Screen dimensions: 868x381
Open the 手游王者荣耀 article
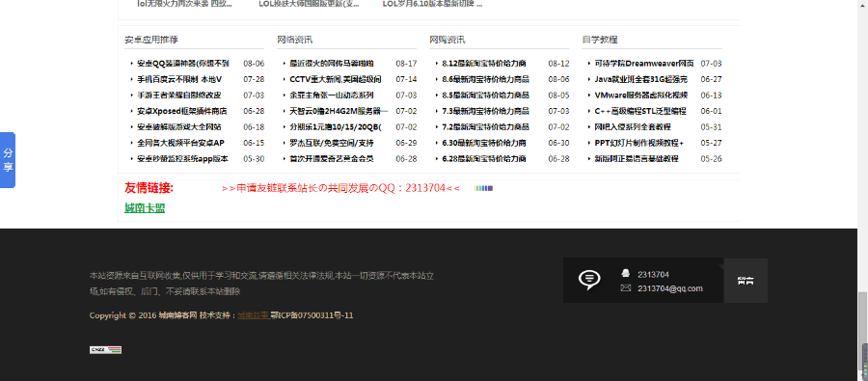[x=178, y=95]
